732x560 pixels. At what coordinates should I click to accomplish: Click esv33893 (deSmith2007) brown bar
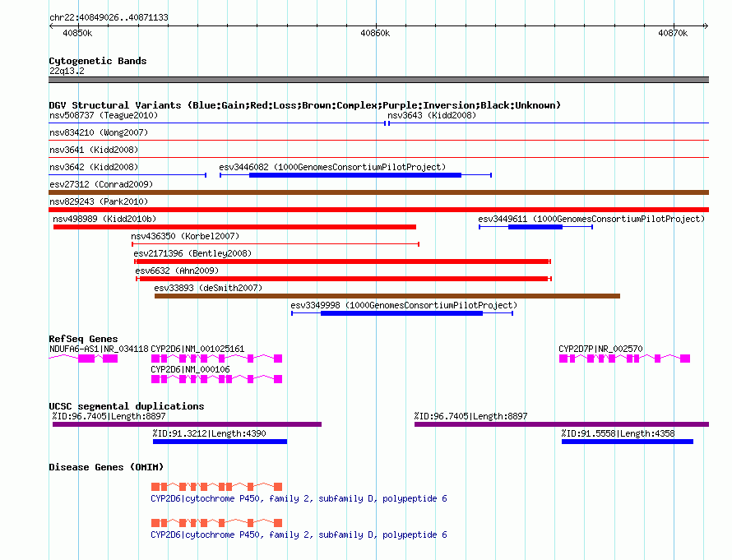coord(387,296)
